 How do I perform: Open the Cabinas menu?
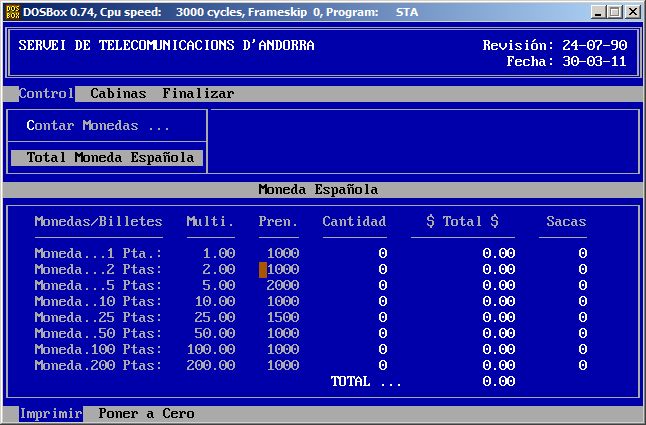click(118, 94)
